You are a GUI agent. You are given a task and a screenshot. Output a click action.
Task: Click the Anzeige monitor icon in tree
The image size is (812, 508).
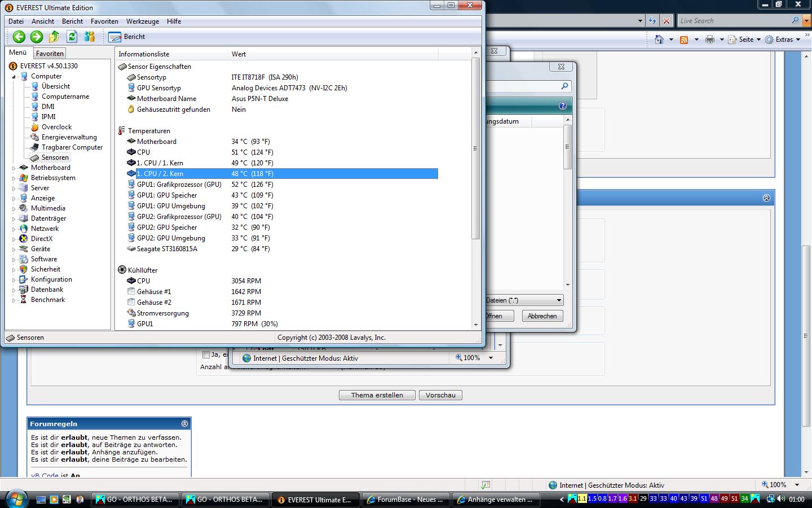(x=23, y=198)
